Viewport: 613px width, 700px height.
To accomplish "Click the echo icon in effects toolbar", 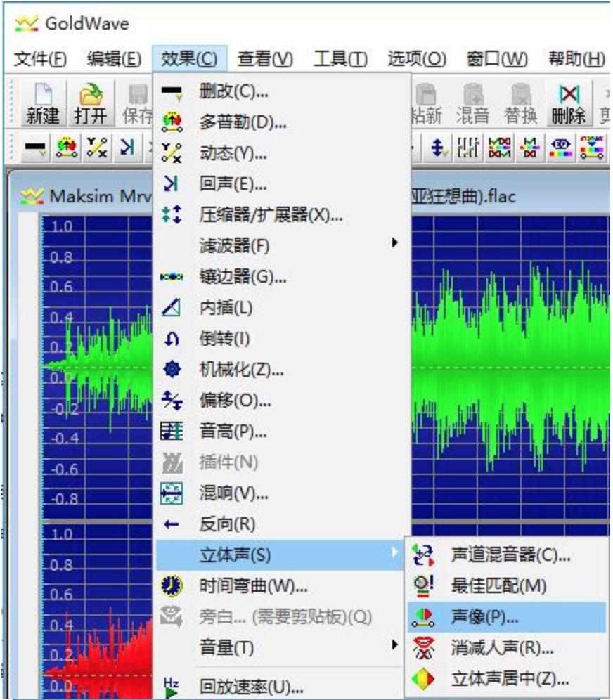I will (127, 148).
